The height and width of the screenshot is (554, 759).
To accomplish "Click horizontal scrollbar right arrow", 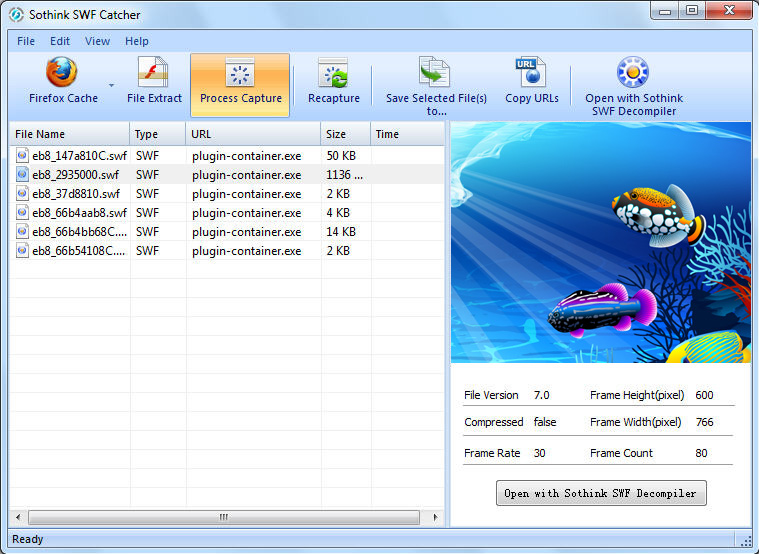I will tap(435, 517).
